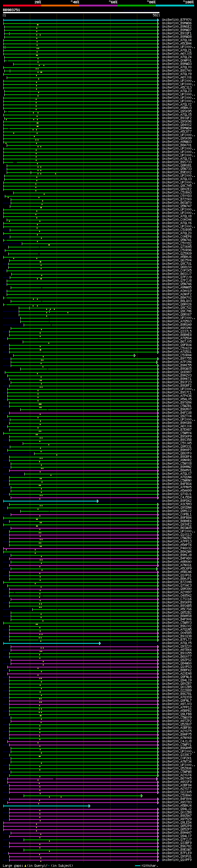Click the short green bar for UniRef100_C5XRA4
The height and width of the screenshot is (868, 197).
coord(74,355)
